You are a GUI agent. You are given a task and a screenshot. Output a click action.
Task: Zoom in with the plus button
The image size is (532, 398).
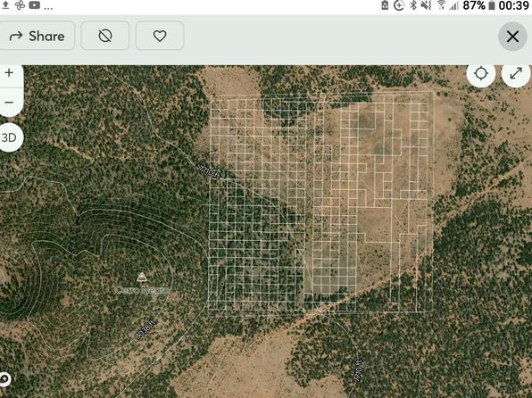pos(9,72)
